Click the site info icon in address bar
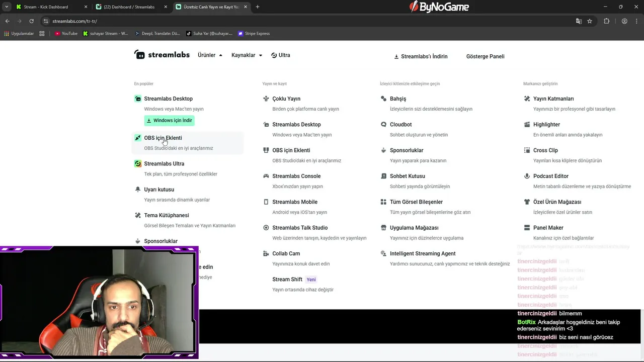The height and width of the screenshot is (362, 644). pos(46,21)
